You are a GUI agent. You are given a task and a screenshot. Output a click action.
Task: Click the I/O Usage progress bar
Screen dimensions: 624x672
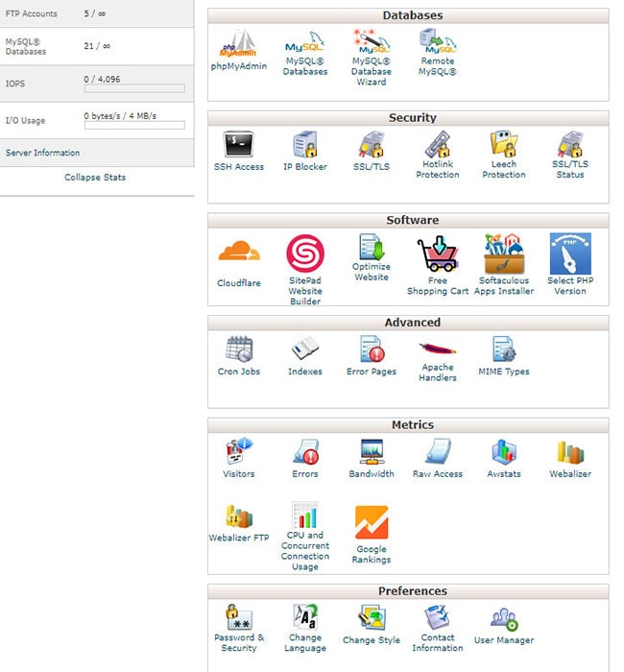click(x=134, y=125)
